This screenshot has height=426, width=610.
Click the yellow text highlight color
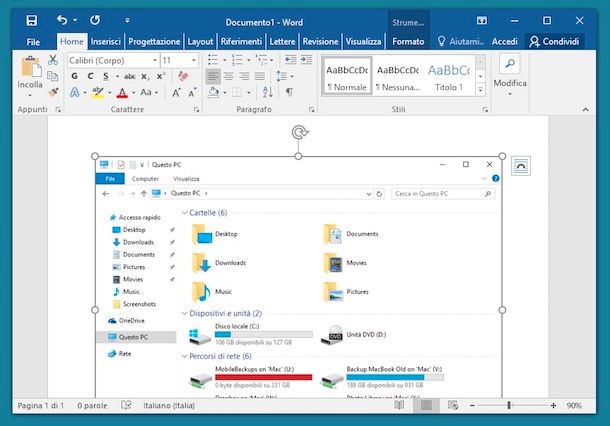[x=98, y=93]
